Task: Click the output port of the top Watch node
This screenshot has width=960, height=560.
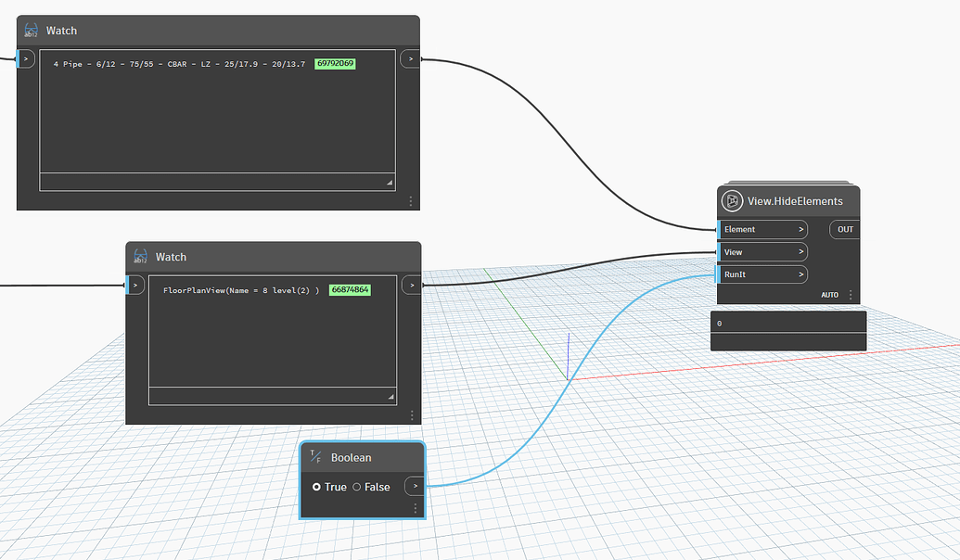Action: click(x=409, y=58)
